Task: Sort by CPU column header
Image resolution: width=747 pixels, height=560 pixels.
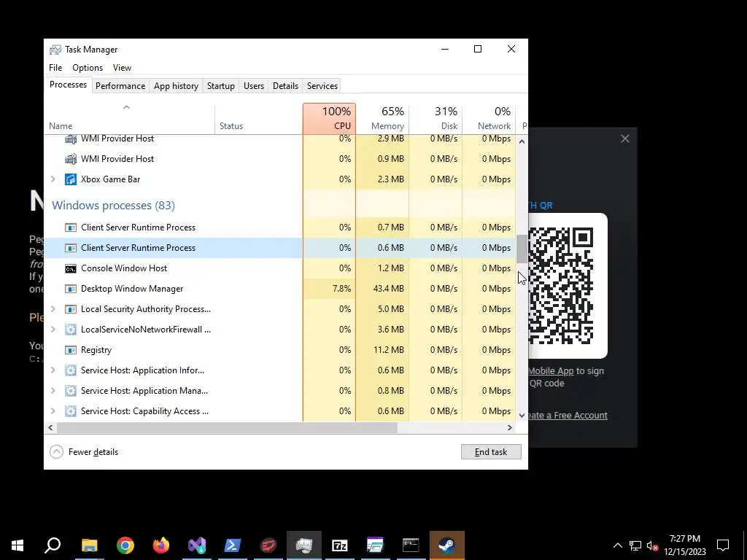Action: click(329, 119)
